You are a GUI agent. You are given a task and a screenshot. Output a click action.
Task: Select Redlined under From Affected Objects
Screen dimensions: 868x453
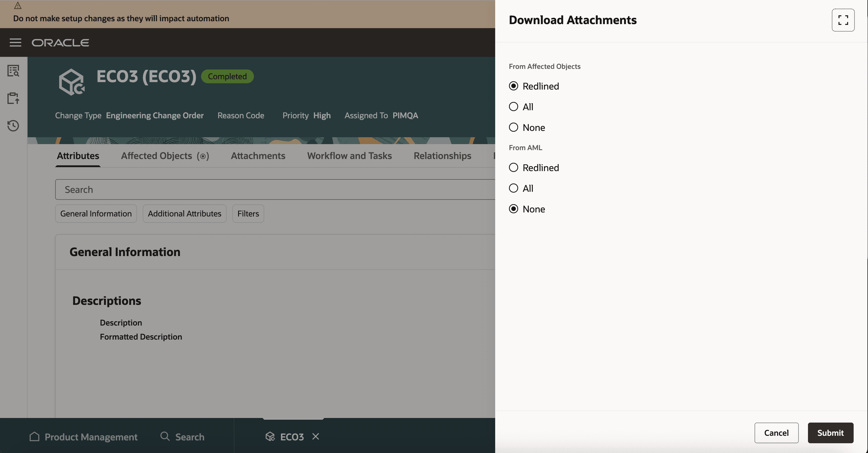[513, 86]
